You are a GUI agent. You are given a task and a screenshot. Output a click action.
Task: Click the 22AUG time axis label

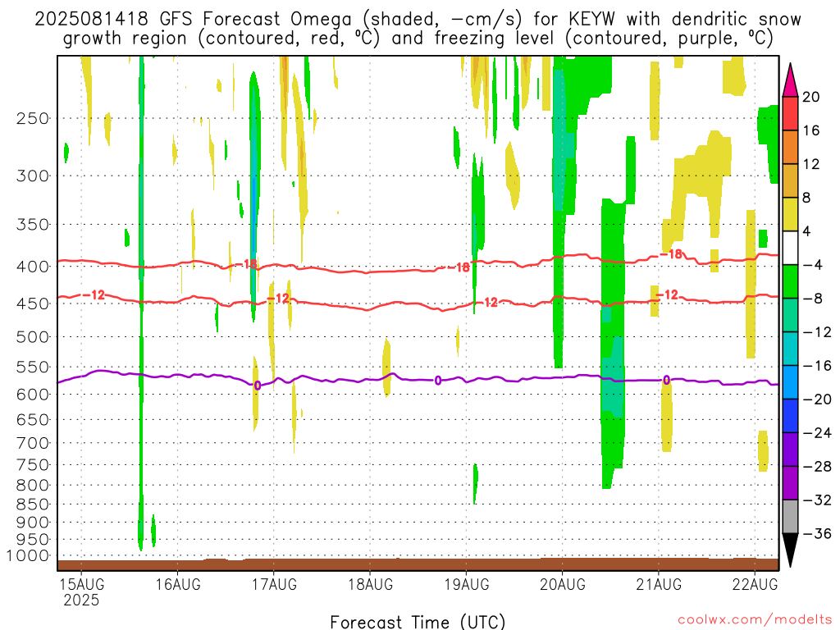pyautogui.click(x=755, y=584)
